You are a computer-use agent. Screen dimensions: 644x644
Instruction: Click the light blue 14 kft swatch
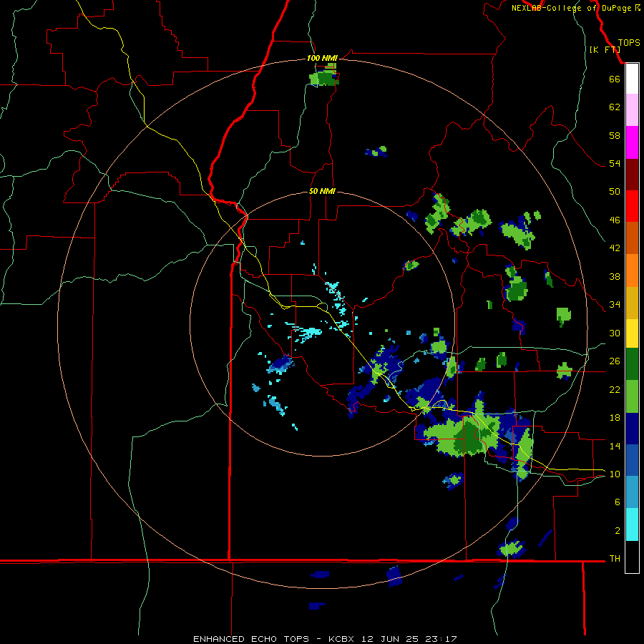[632, 492]
